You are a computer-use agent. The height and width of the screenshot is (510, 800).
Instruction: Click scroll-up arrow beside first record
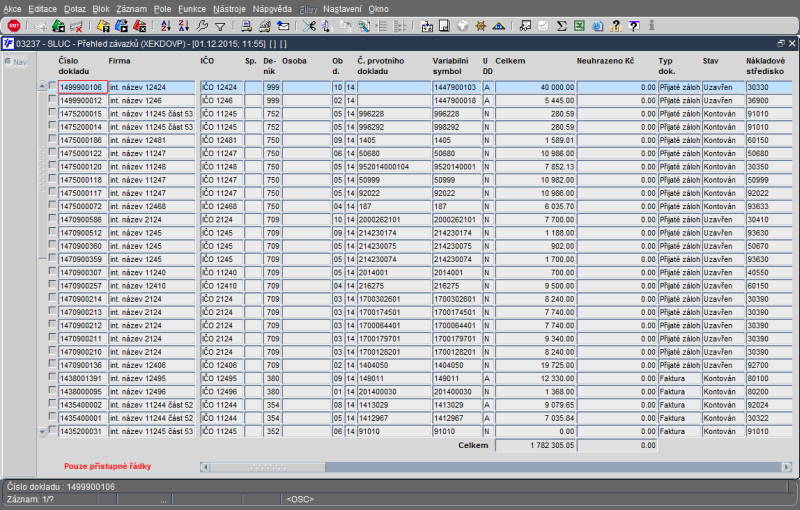coord(42,87)
